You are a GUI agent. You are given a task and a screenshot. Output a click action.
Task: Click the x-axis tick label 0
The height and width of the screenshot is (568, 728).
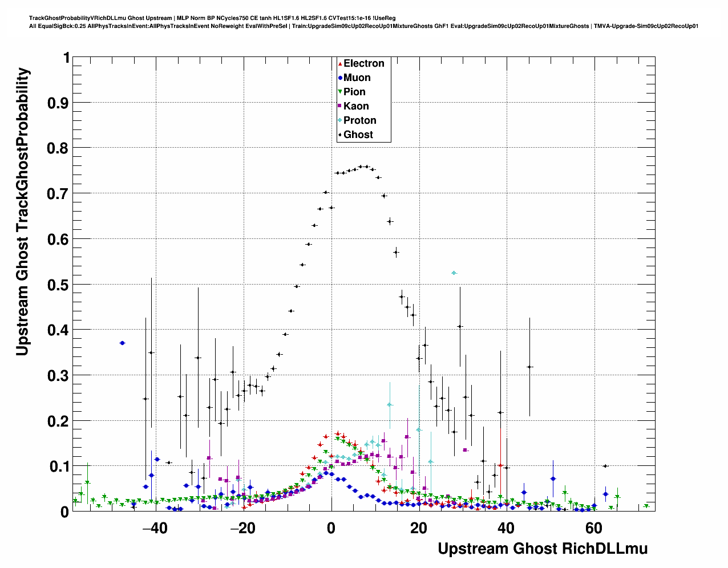(x=331, y=528)
